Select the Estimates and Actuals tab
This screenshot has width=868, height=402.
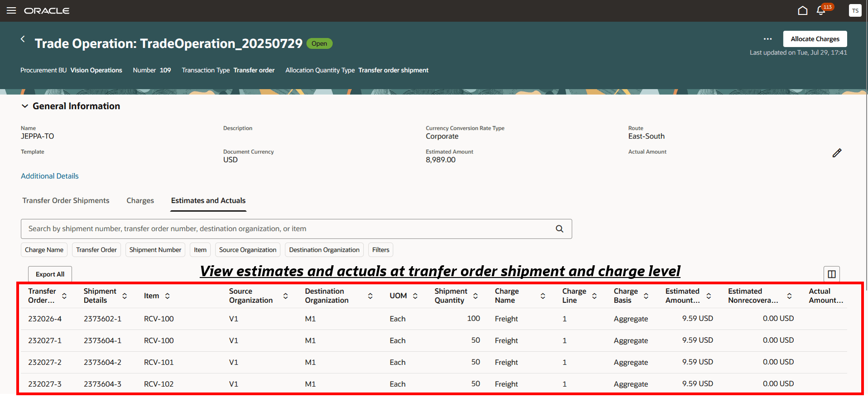click(x=208, y=201)
